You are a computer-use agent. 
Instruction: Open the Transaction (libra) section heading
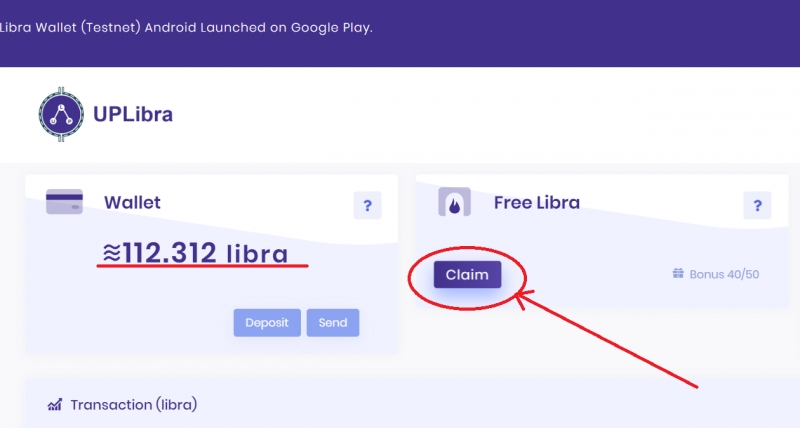point(134,405)
